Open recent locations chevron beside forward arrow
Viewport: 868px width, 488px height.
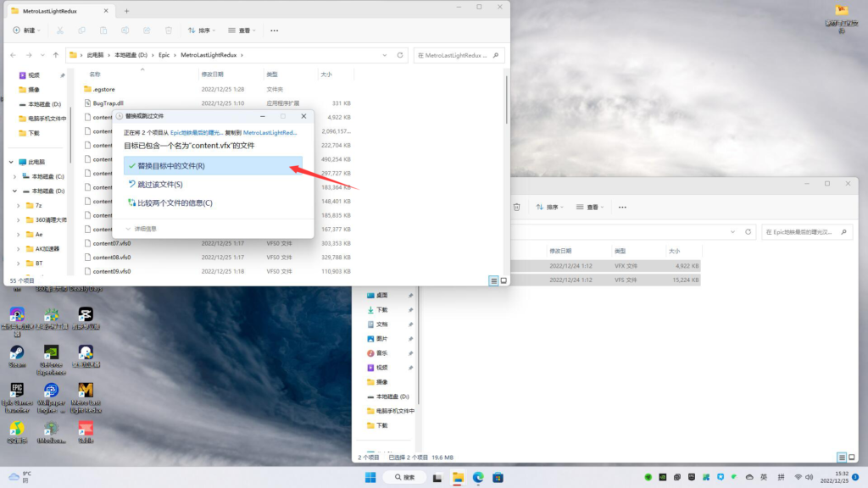[42, 55]
